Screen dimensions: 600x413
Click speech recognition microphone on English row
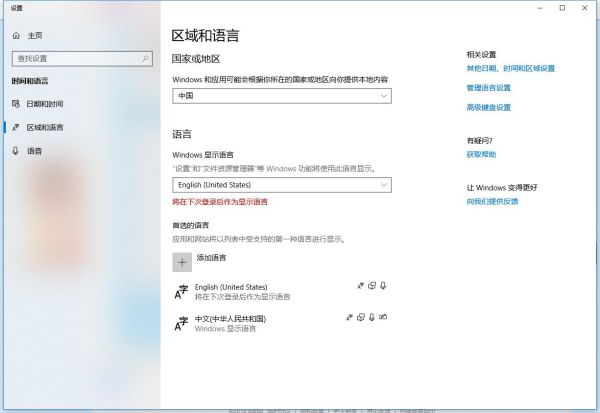tap(383, 286)
